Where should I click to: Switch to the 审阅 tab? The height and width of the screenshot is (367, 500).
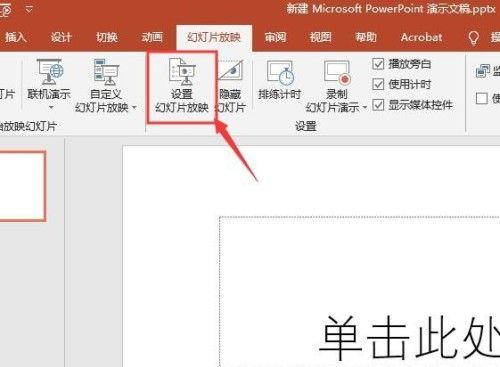point(275,37)
